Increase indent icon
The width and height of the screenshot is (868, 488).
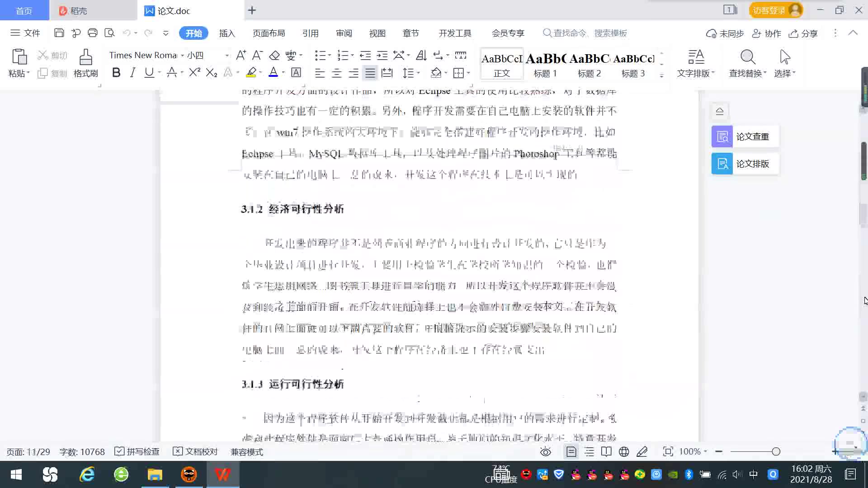tap(382, 55)
